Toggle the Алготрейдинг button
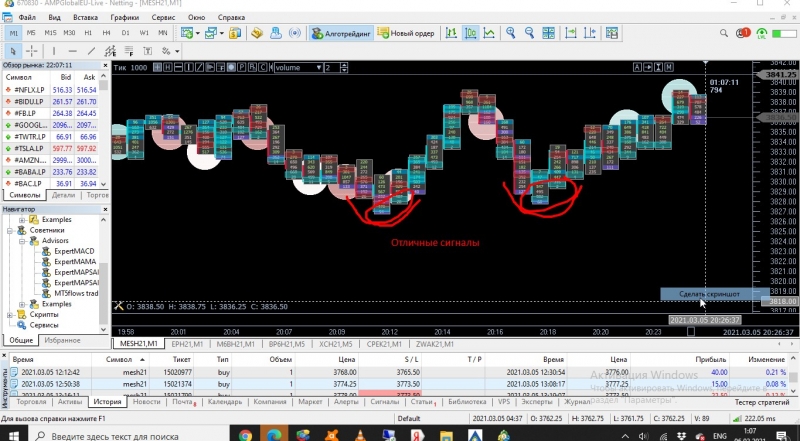This screenshot has width=800, height=441. tap(341, 33)
